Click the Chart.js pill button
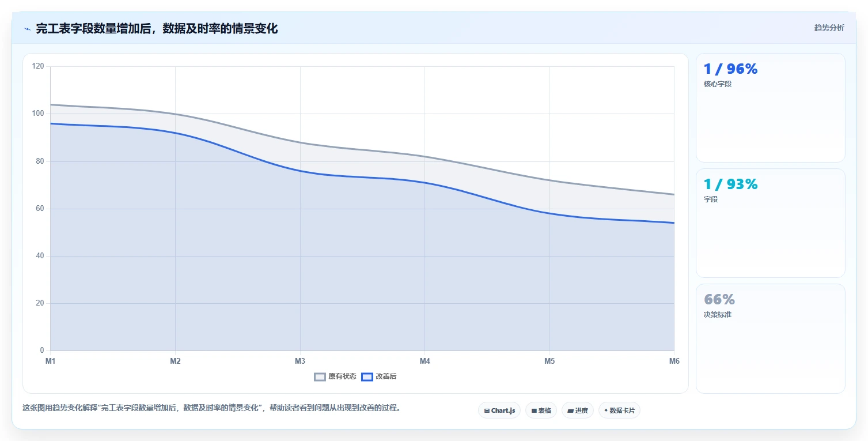 coord(499,410)
